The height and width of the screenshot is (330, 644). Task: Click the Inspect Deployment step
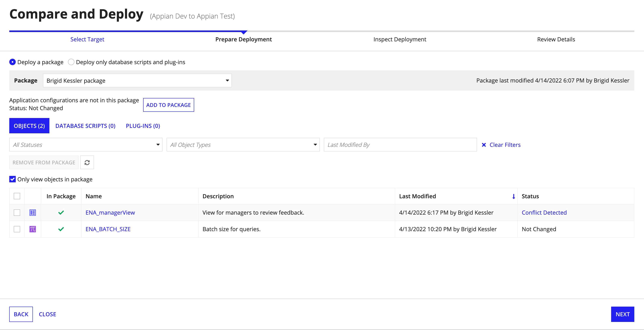click(x=400, y=39)
